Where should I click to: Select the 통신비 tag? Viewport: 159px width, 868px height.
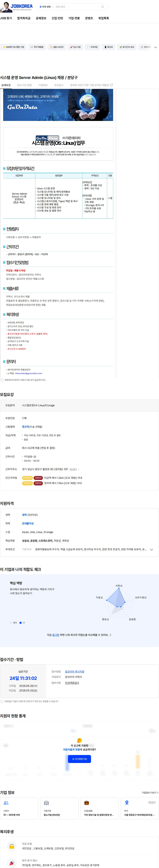point(109,47)
